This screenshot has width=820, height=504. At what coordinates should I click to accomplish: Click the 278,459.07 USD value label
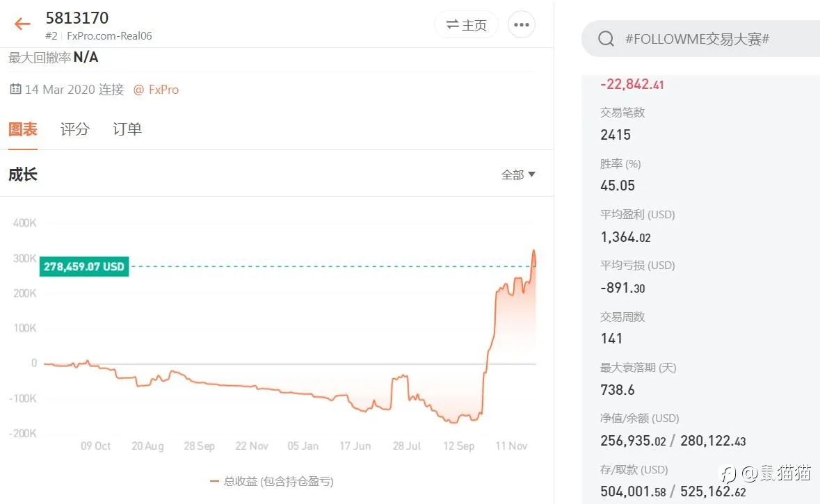84,267
